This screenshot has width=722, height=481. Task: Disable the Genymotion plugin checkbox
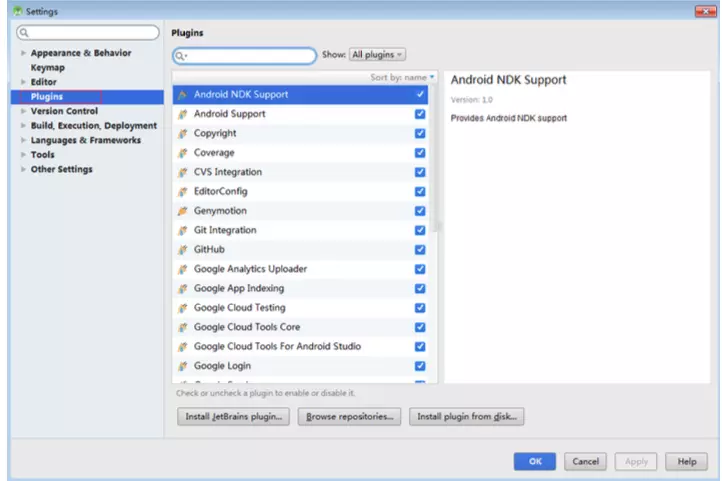420,210
